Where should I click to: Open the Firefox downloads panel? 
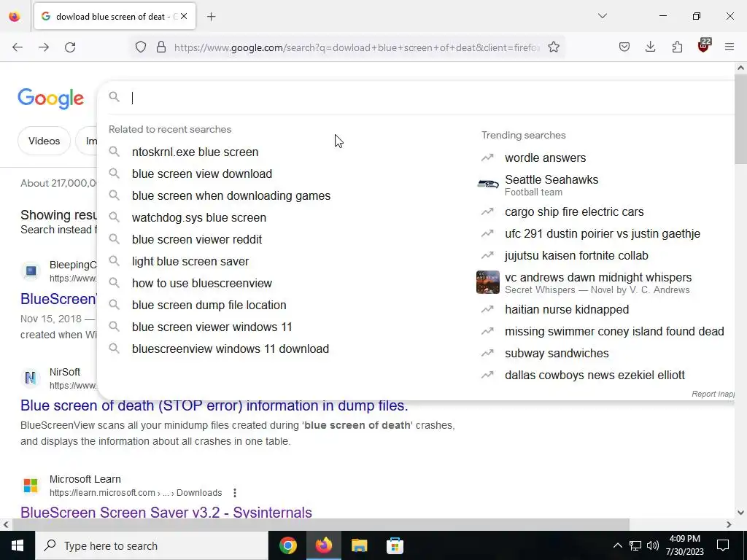pyautogui.click(x=650, y=47)
